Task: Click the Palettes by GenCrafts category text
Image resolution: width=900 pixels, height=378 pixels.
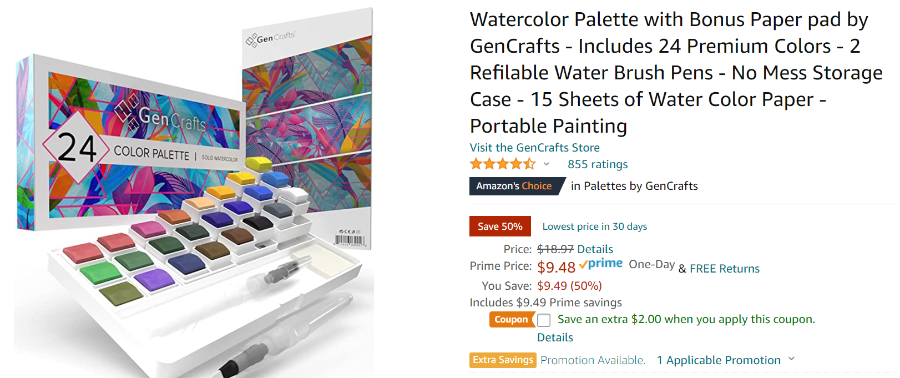Action: click(x=640, y=186)
